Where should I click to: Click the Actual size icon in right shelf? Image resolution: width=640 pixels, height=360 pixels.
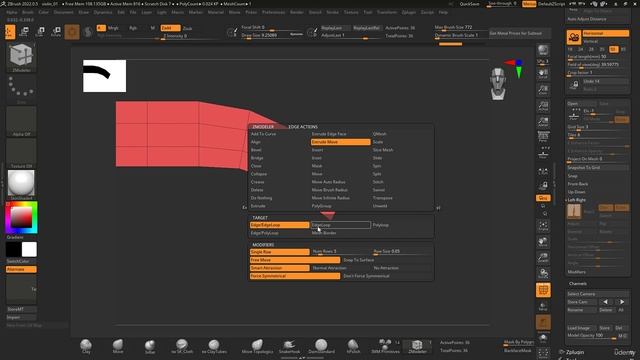click(x=543, y=106)
